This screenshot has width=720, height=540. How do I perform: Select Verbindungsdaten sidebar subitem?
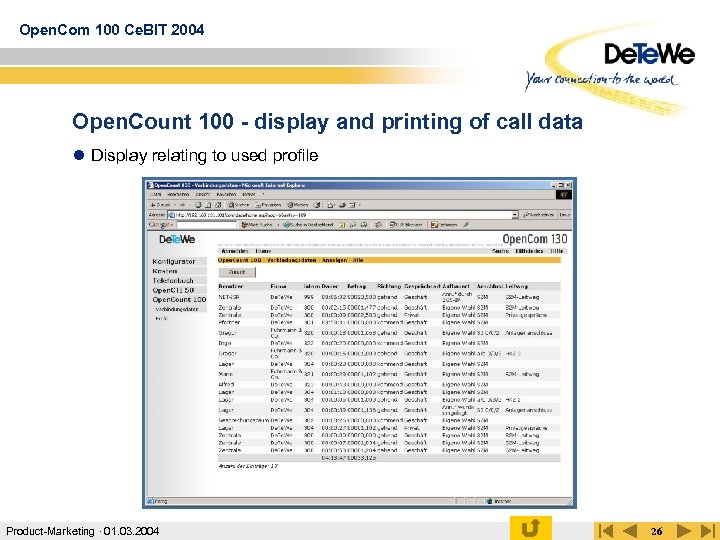[177, 309]
